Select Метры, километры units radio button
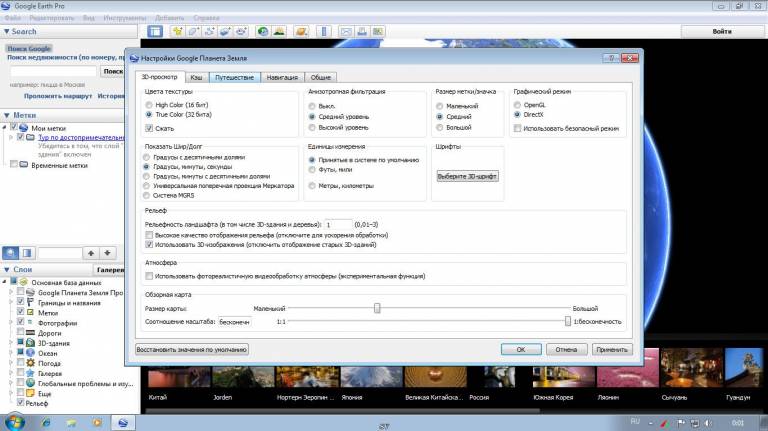This screenshot has width=768, height=431. pyautogui.click(x=312, y=186)
